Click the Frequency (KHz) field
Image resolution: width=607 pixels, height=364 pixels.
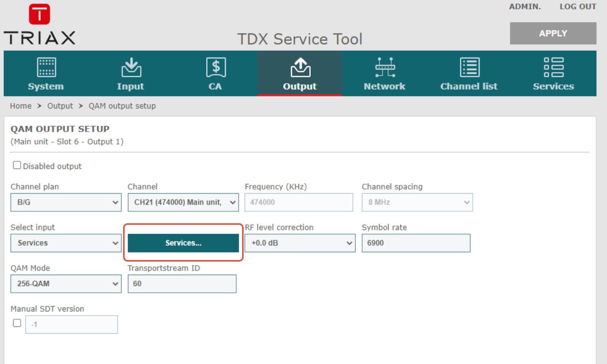click(299, 202)
